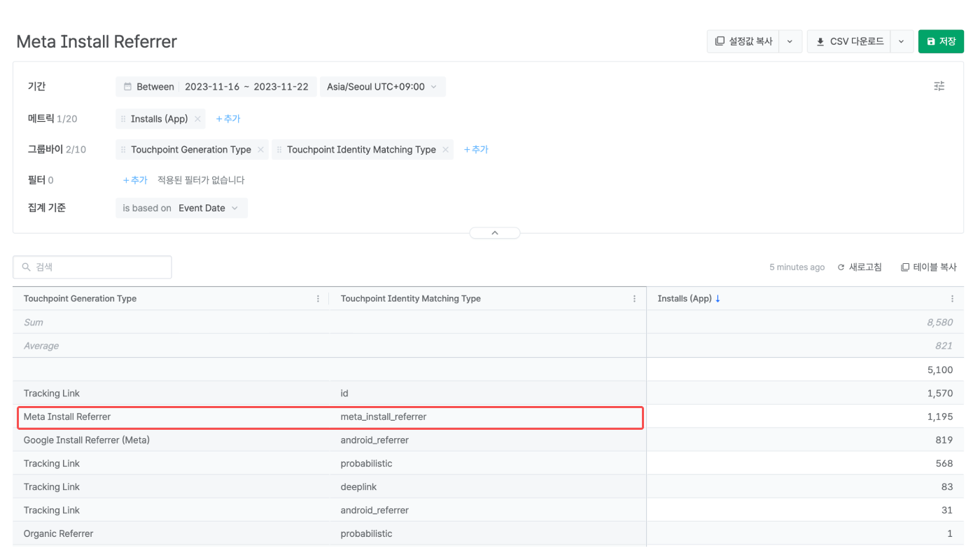Screen dimensions: 980x560
Task: Remove Touchpoint Identity Matching Type group-by chip
Action: tap(445, 150)
